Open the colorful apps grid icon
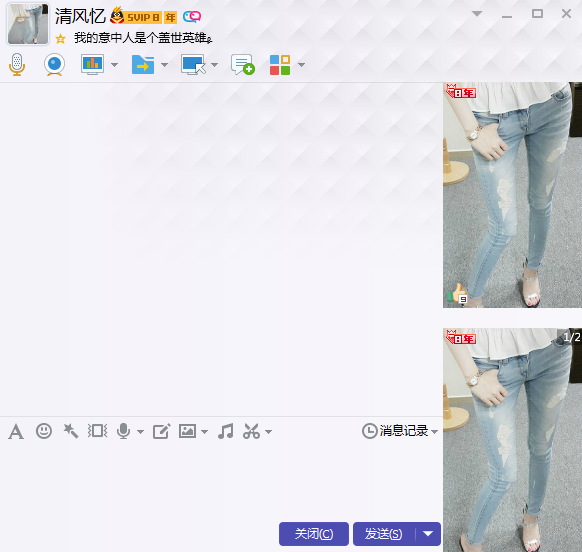Image resolution: width=582 pixels, height=552 pixels. 280,65
